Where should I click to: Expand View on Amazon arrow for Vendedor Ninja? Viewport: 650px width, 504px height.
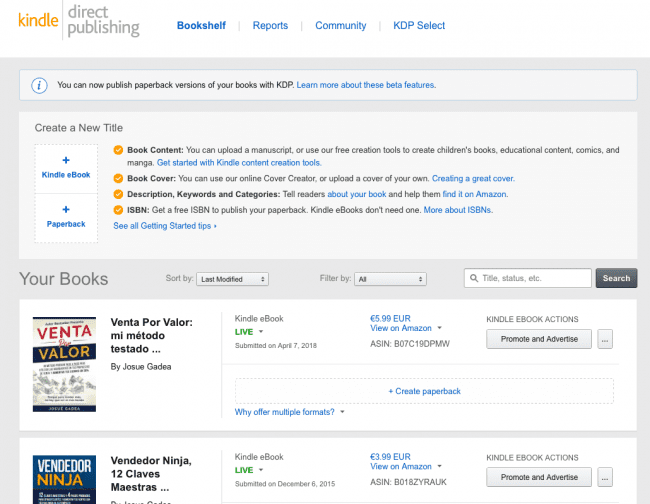tap(439, 466)
